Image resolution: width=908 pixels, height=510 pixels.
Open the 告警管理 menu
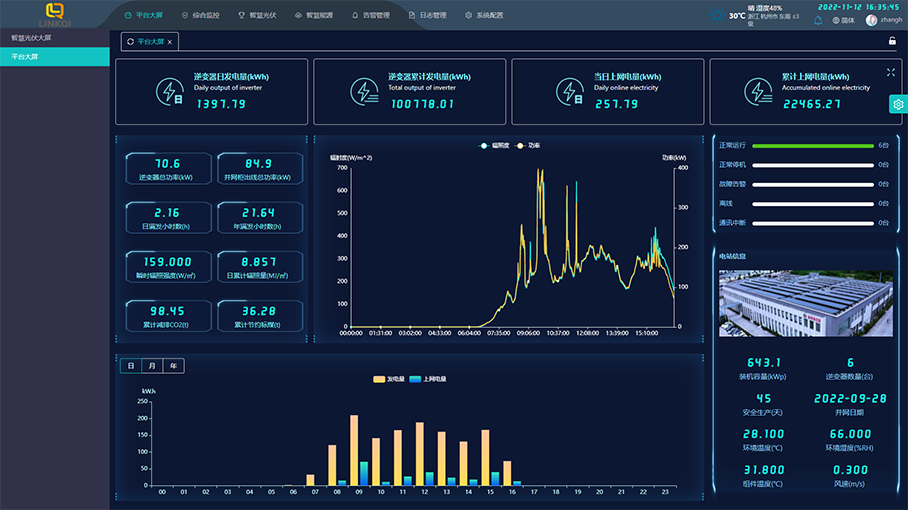tap(370, 15)
